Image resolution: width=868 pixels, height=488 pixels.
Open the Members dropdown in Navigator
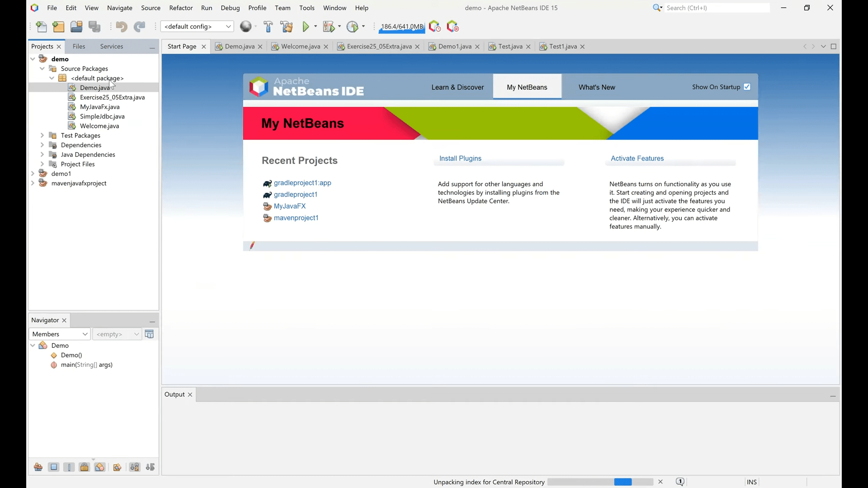click(60, 334)
